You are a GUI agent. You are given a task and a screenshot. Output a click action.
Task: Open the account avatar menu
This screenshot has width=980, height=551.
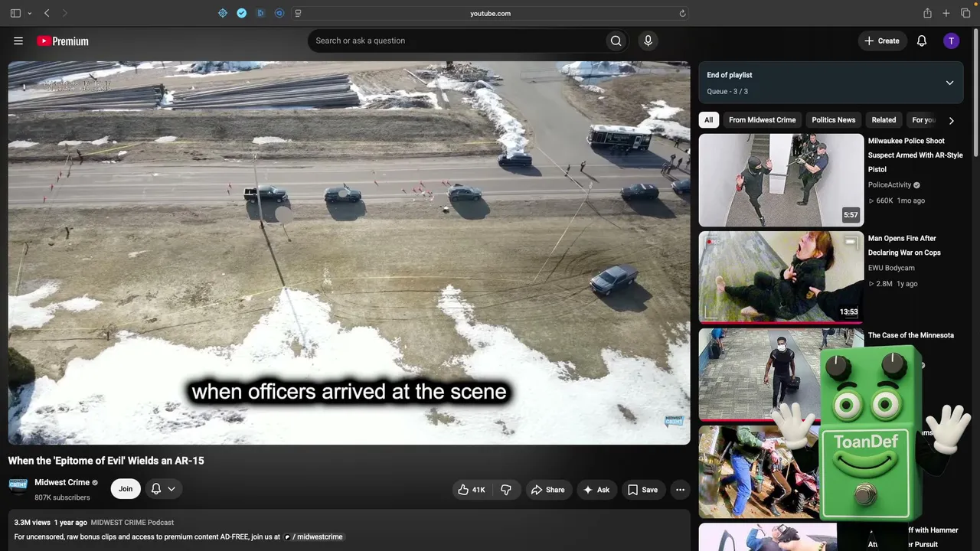951,41
